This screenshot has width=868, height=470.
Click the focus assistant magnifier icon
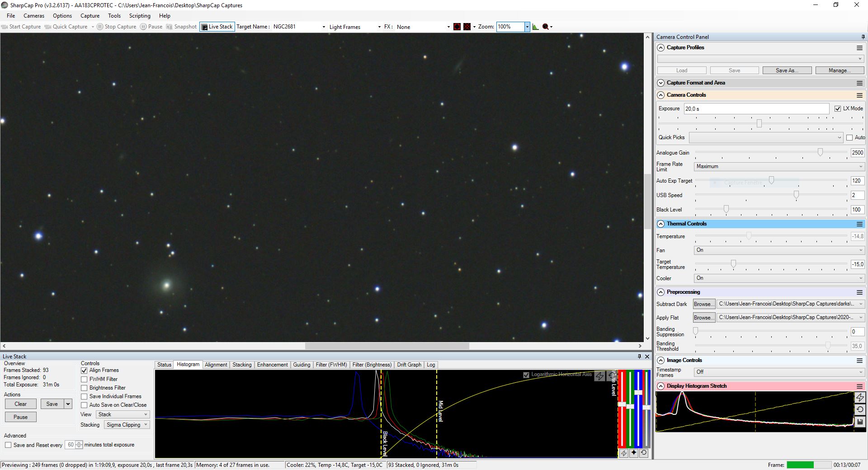tap(546, 27)
